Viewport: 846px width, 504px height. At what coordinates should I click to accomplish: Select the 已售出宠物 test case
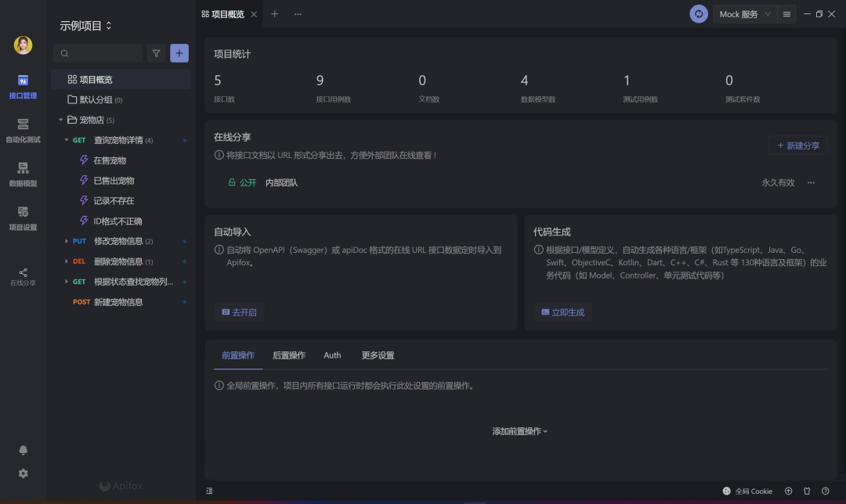click(x=114, y=181)
